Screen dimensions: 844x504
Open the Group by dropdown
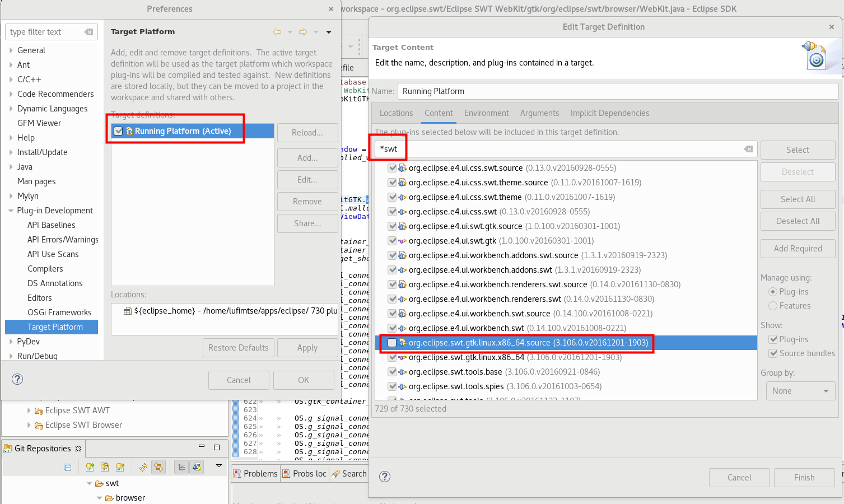800,391
